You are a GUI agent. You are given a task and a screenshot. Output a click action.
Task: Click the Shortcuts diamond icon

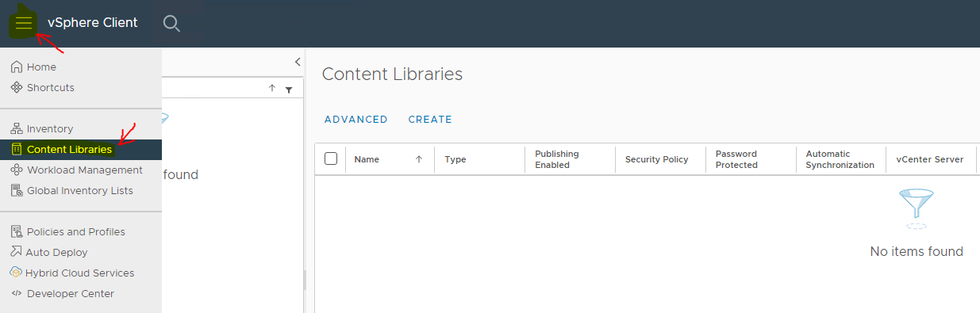pyautogui.click(x=17, y=87)
